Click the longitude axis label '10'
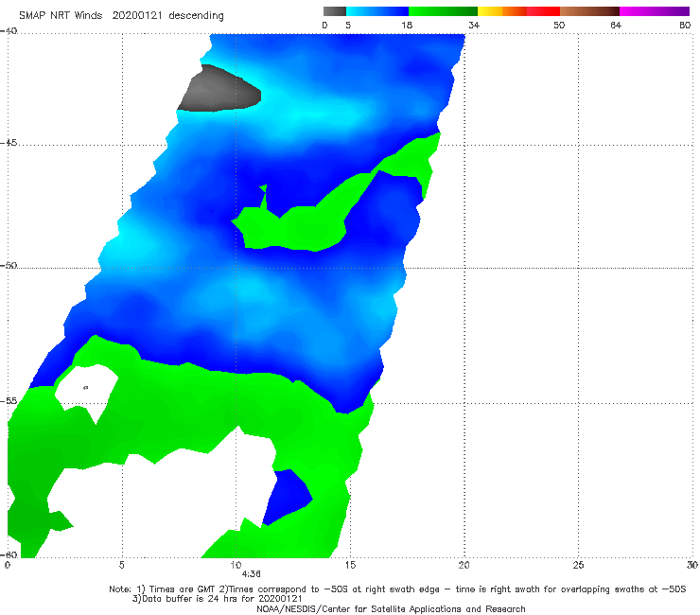The width and height of the screenshot is (700, 615). 236,565
